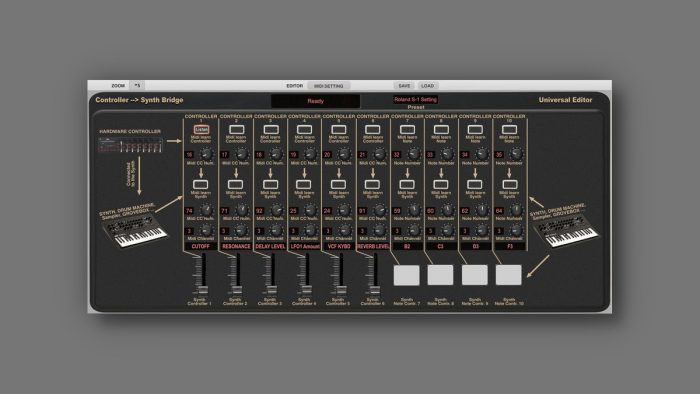Viewport: 700px width, 394px height.
Task: Toggle the Listen Midi learn Controller button, Controller 1
Action: pos(201,129)
